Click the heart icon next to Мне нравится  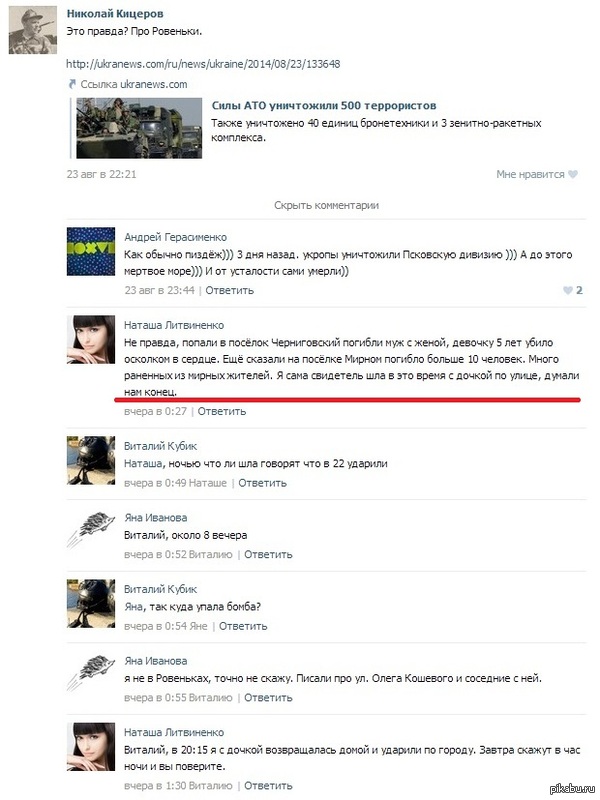pyautogui.click(x=573, y=174)
